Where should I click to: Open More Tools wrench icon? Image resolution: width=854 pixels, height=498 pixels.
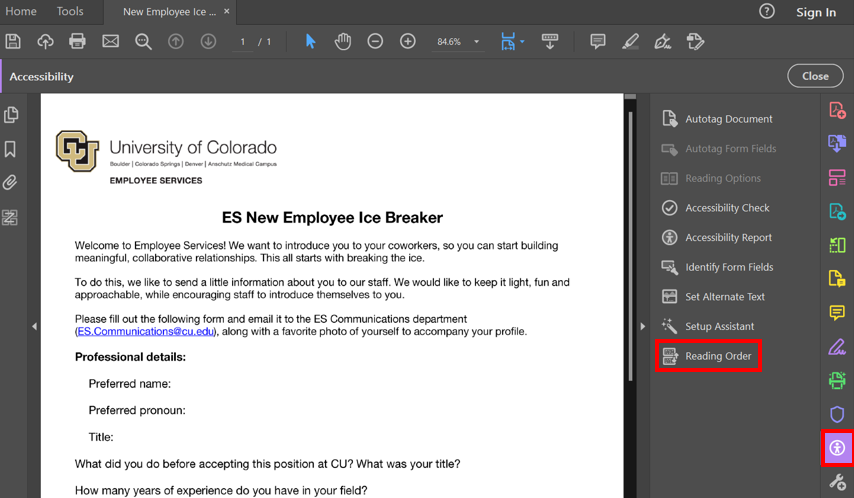[x=837, y=482]
